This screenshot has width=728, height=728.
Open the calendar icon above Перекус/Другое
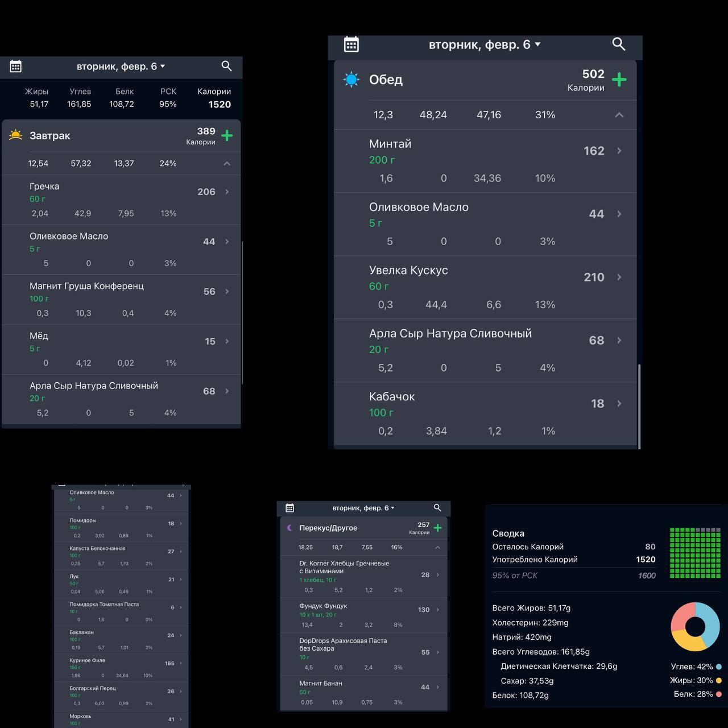click(289, 508)
